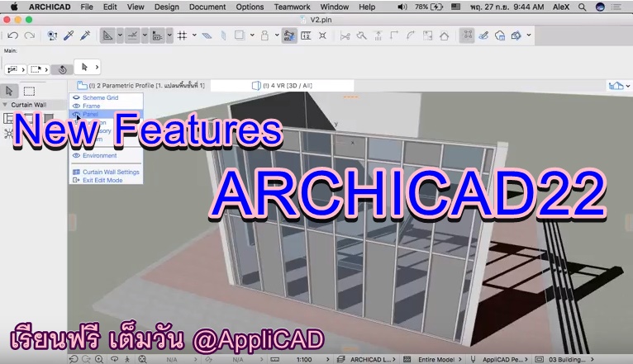The width and height of the screenshot is (633, 364).
Task: Toggle the Grid Snap hash icon
Action: (182, 35)
